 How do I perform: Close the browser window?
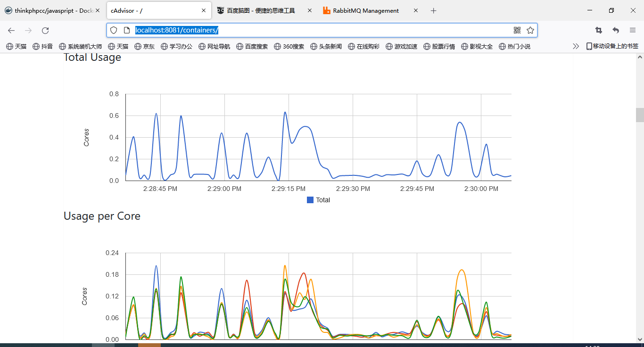coord(633,10)
